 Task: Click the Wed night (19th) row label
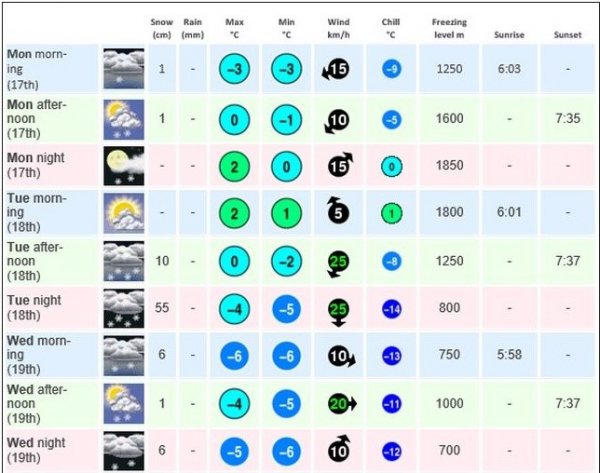coord(36,449)
